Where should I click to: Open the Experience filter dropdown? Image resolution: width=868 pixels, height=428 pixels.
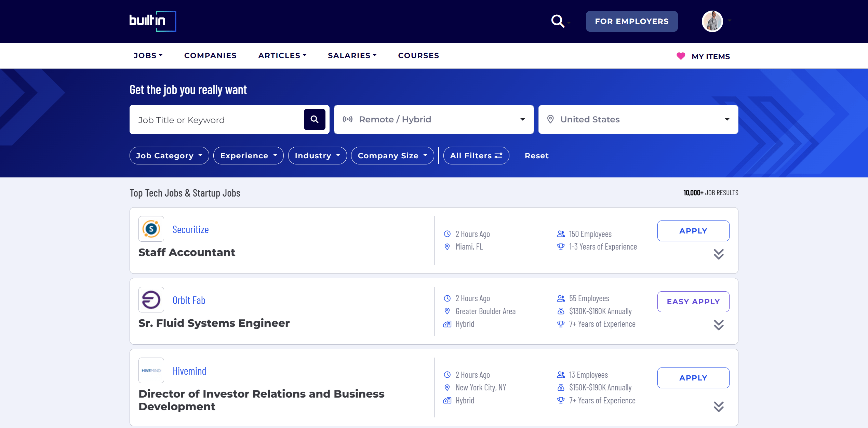(x=248, y=156)
